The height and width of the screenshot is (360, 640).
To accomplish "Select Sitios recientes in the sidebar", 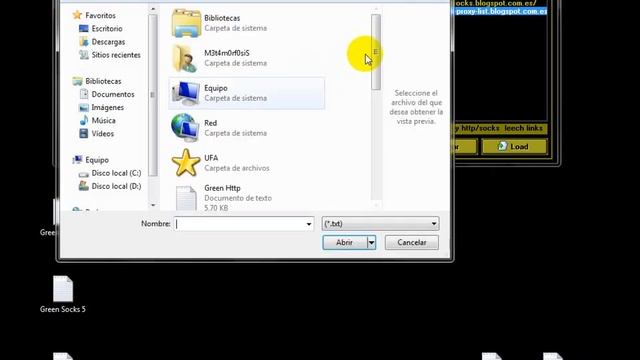I will pyautogui.click(x=116, y=55).
